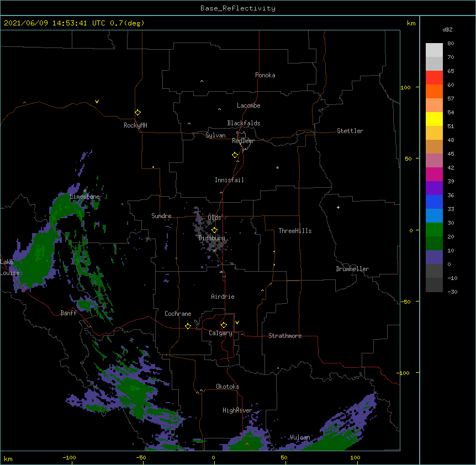Click the light gray 70-80 dBZ legend swatch
Viewport: 476px width, 465px height.
[x=434, y=50]
